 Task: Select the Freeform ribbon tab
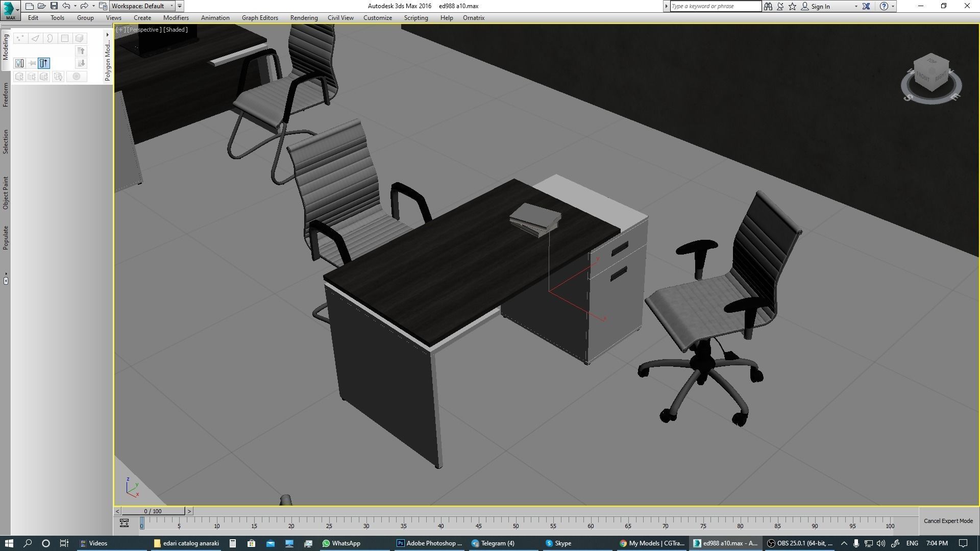[x=6, y=95]
